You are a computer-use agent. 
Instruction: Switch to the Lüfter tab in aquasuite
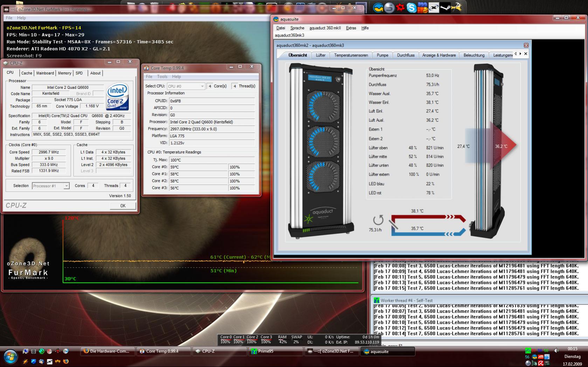click(x=320, y=55)
